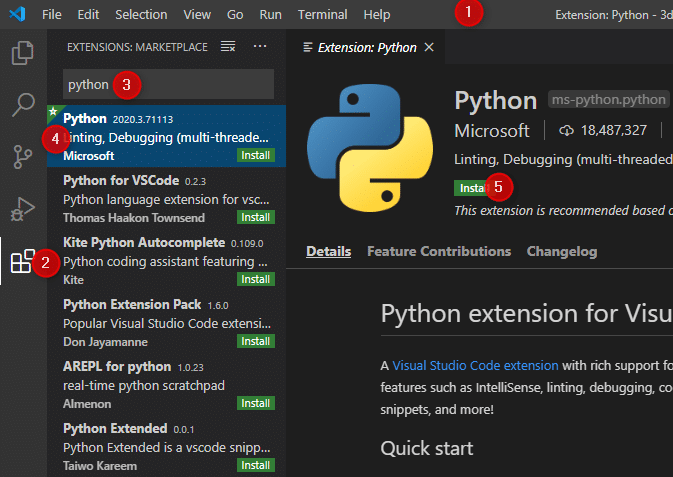
Task: Select AREPL for python list entry
Action: [x=167, y=384]
